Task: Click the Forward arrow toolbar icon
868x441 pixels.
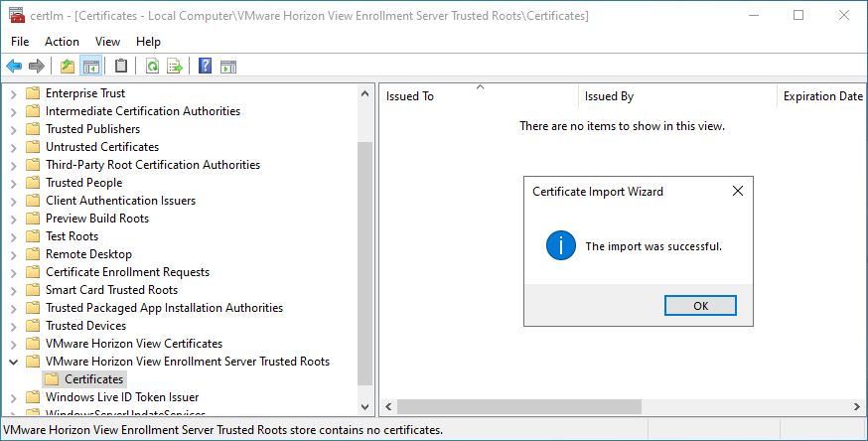Action: point(37,67)
